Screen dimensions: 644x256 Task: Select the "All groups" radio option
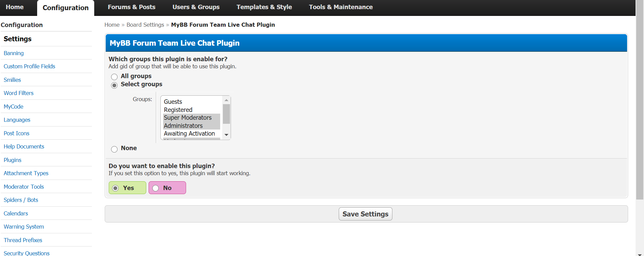point(114,77)
